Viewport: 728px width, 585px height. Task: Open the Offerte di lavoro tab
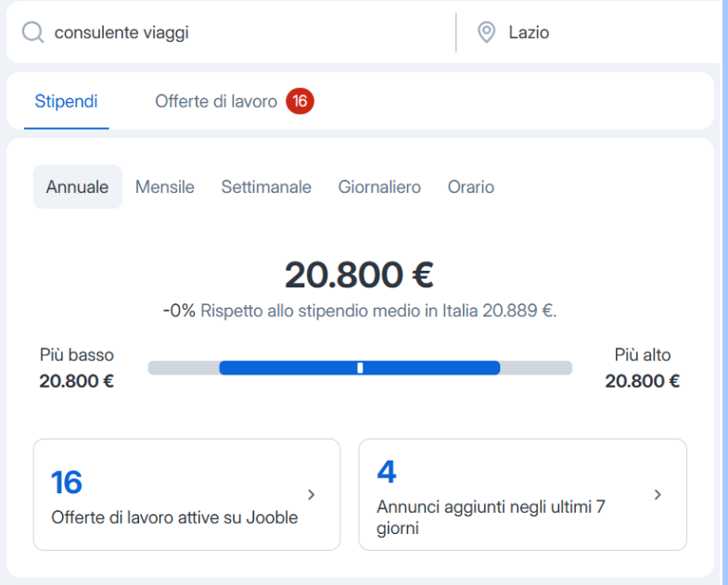(216, 101)
